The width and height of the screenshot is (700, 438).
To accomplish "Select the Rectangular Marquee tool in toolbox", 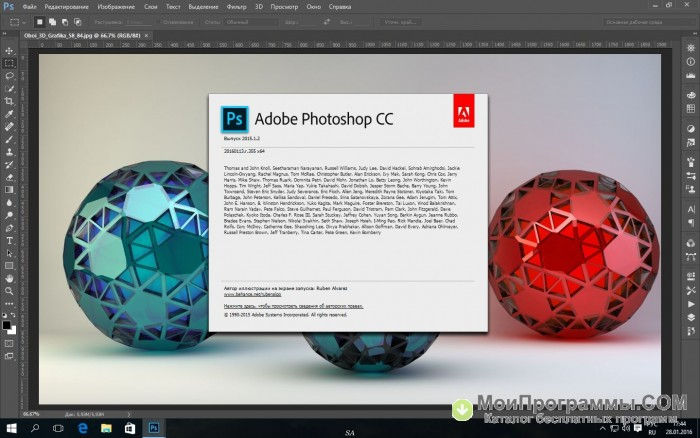I will click(x=9, y=63).
